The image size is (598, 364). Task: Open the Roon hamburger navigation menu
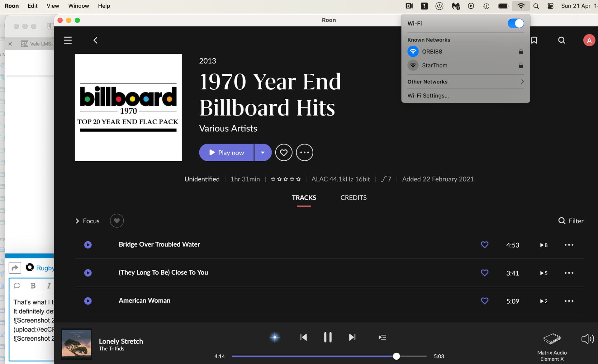click(x=68, y=40)
